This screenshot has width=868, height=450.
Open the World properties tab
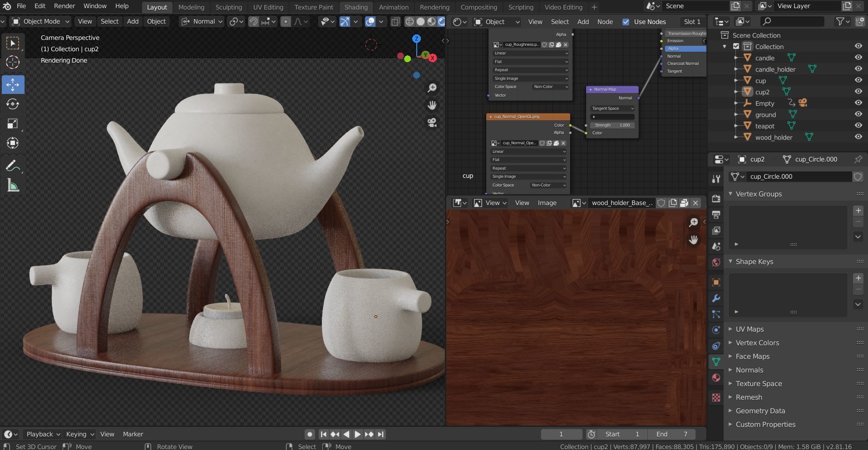(716, 262)
